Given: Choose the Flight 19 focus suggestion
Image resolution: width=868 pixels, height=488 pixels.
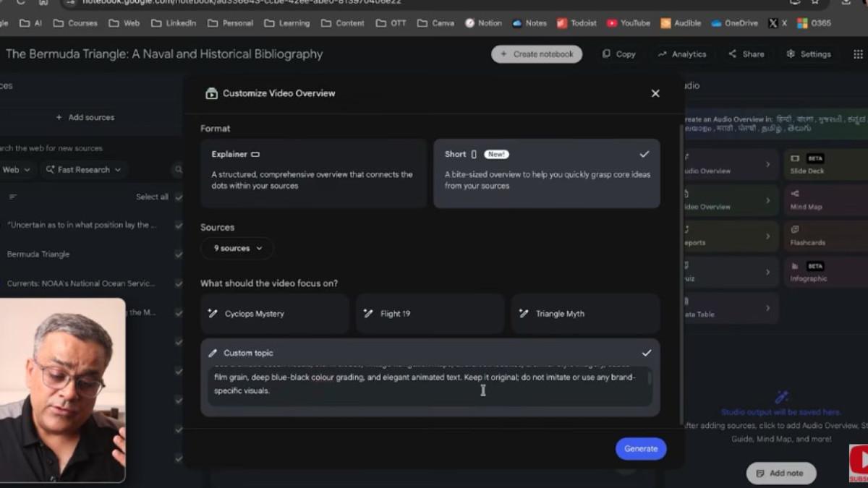Looking at the screenshot, I should pyautogui.click(x=430, y=314).
